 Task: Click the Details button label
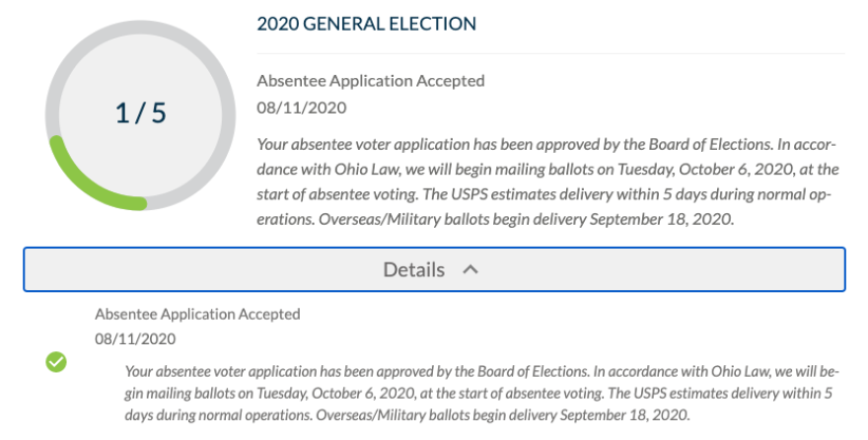click(414, 269)
